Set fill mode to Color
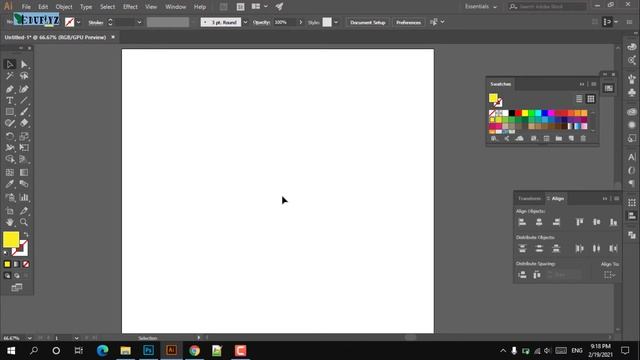640x360 pixels. [7, 264]
